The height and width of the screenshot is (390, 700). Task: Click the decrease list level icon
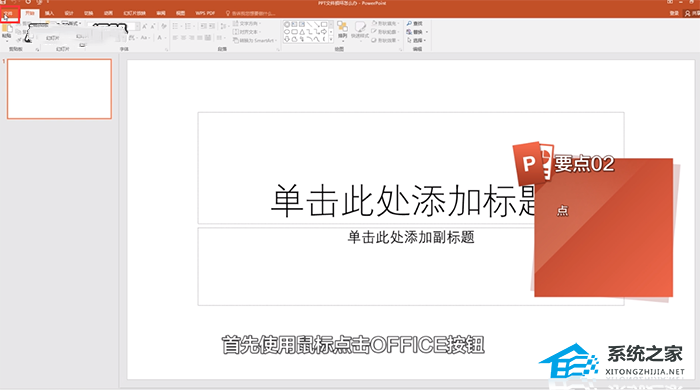(203, 26)
